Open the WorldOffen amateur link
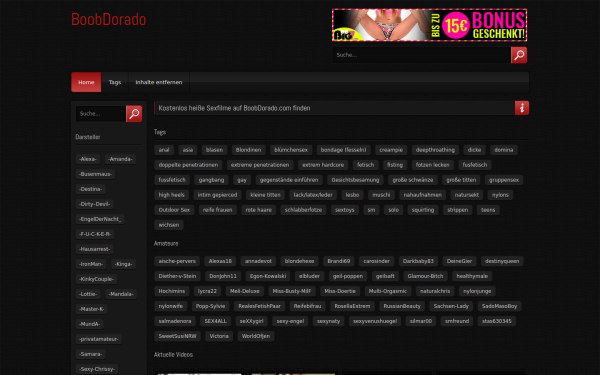This screenshot has height=375, width=600. point(256,336)
